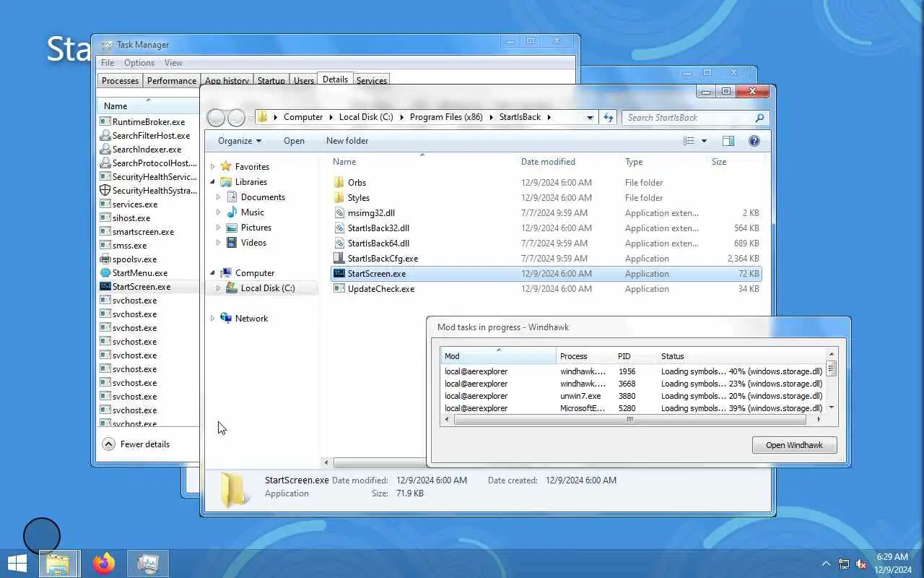Click the refresh icon beside address bar
This screenshot has height=578, width=924.
click(x=609, y=117)
